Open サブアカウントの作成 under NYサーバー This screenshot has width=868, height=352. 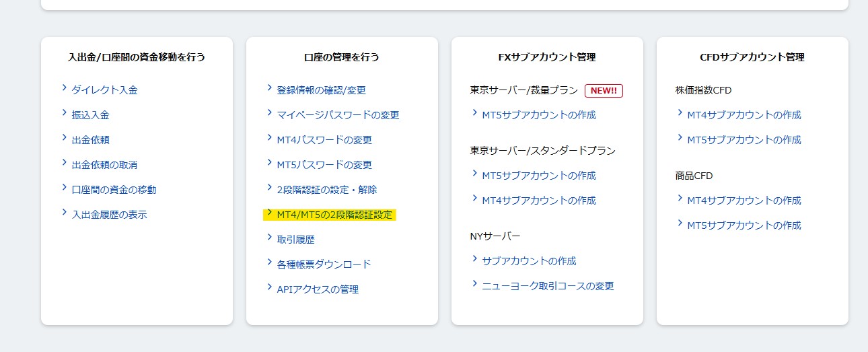coord(529,261)
